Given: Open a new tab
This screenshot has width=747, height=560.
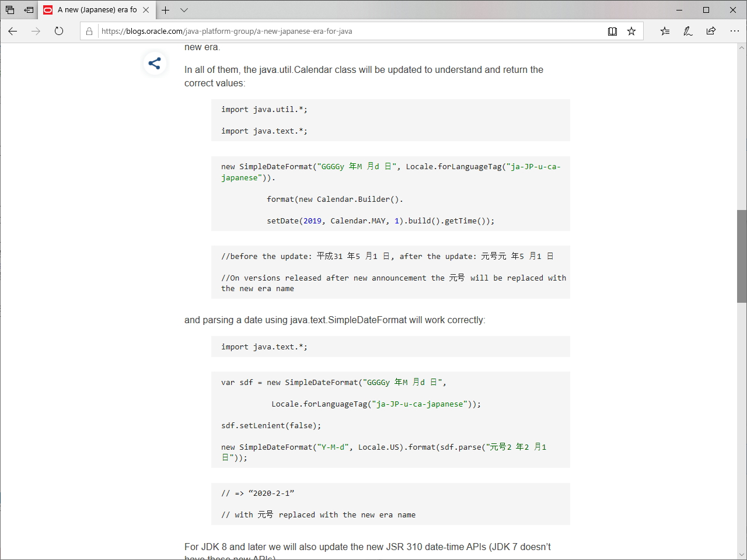Looking at the screenshot, I should click(166, 10).
